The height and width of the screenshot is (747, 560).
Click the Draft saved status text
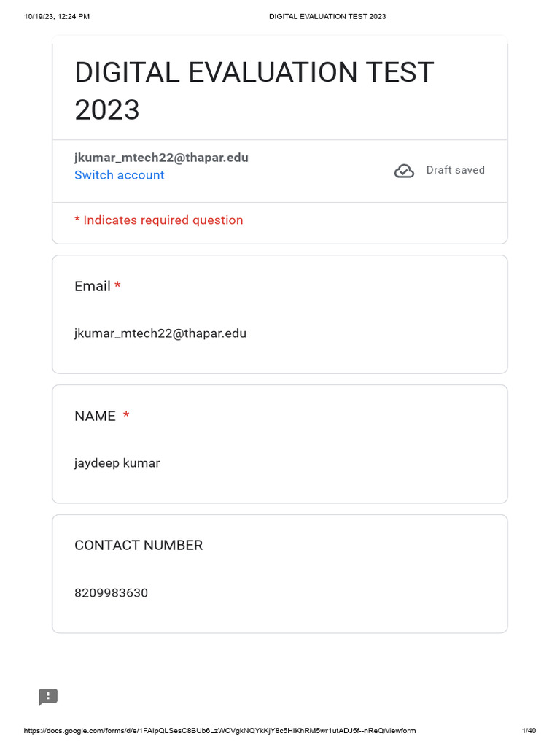(x=455, y=170)
